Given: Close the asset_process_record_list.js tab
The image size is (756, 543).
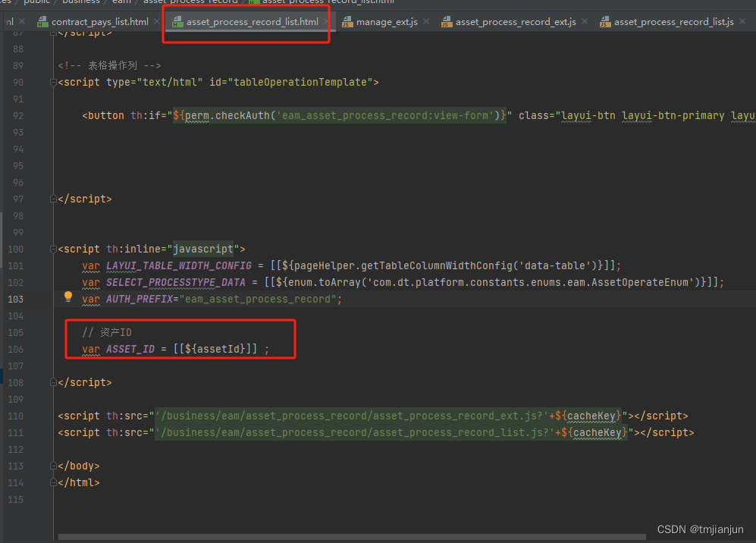Looking at the screenshot, I should [x=742, y=22].
